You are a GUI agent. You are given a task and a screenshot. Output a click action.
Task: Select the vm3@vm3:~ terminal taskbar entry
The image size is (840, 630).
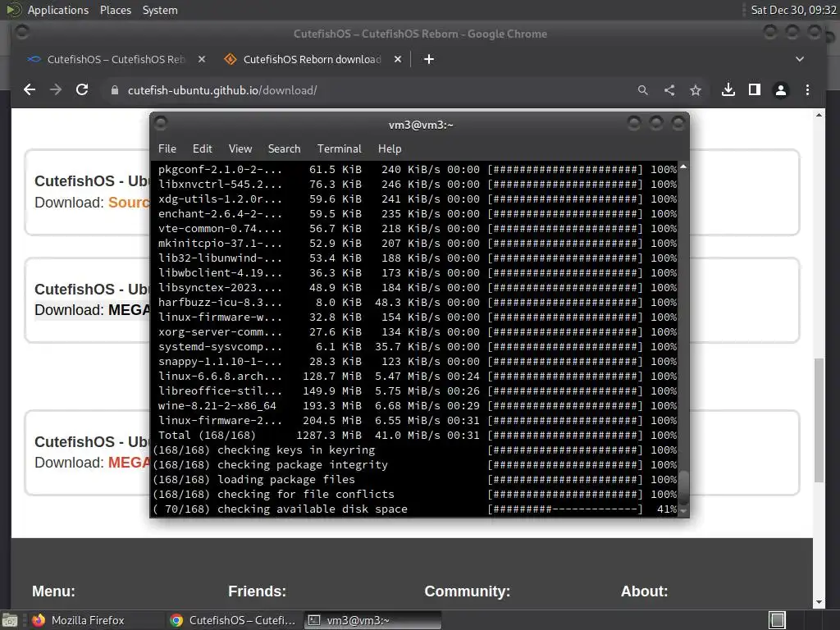click(x=373, y=620)
